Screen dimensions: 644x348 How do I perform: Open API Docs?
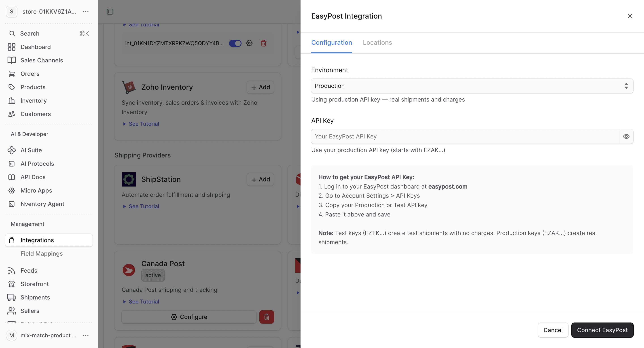click(x=49, y=177)
